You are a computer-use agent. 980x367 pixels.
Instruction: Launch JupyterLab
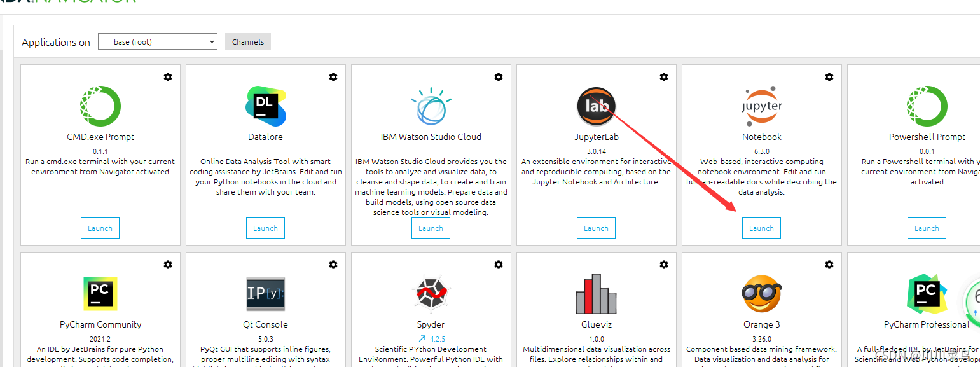coord(596,228)
